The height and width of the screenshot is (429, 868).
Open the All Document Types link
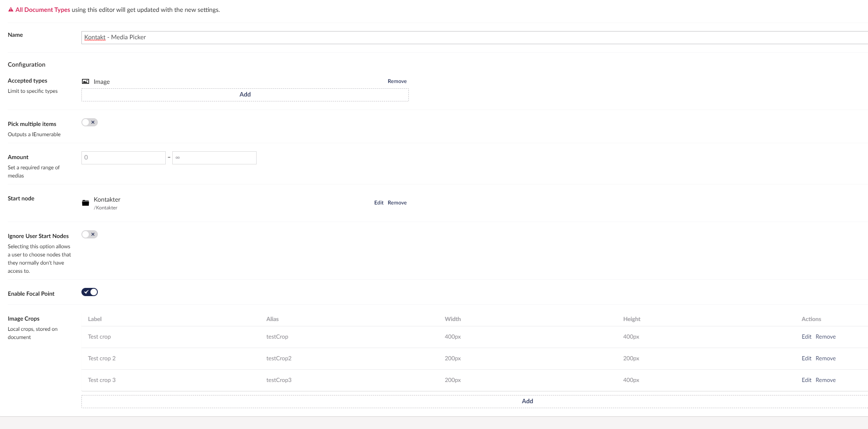[x=43, y=9]
